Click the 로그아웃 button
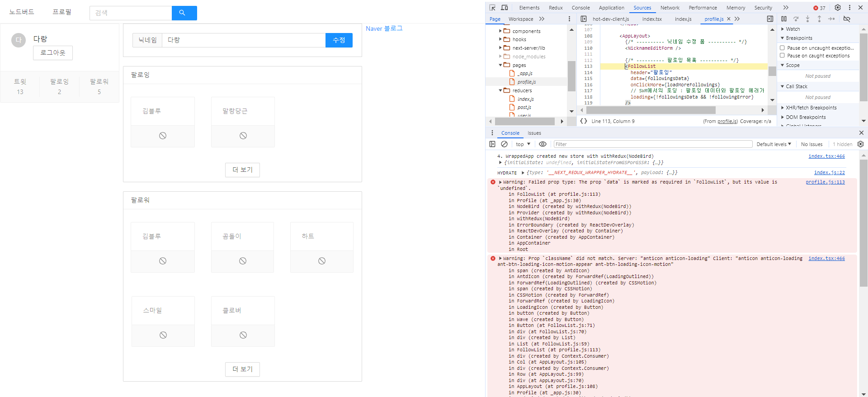The image size is (868, 397). [x=53, y=52]
